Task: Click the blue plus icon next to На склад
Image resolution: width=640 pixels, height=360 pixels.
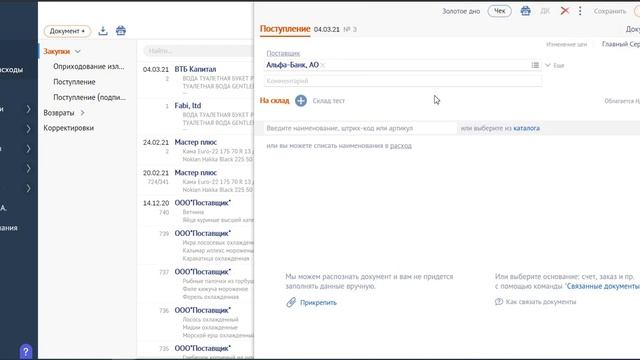Action: pos(301,100)
